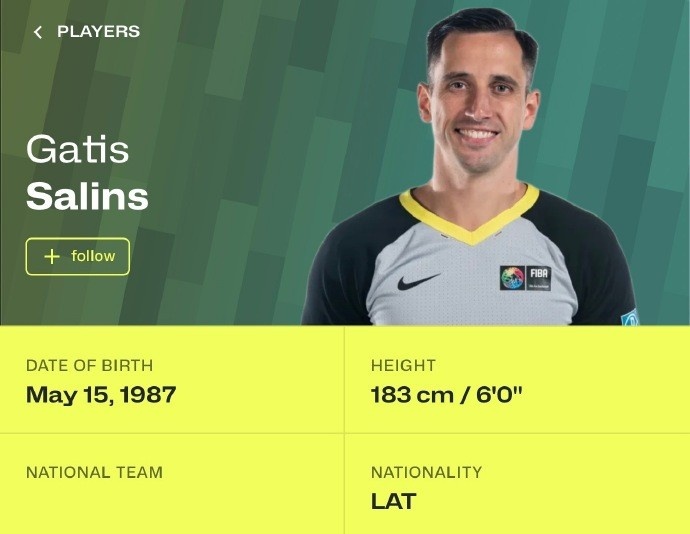The image size is (690, 534).
Task: Select the 183 cm / 6'0" value
Action: tap(446, 394)
